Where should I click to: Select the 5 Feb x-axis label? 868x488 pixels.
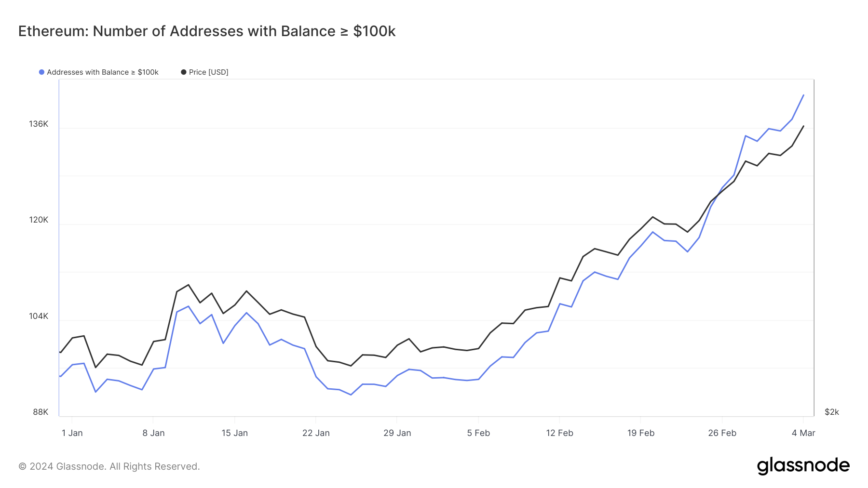pos(478,433)
